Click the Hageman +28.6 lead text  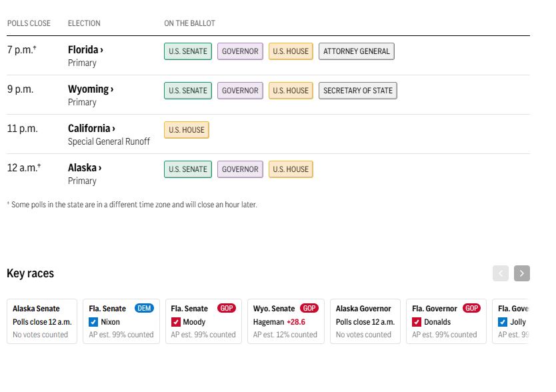click(279, 322)
